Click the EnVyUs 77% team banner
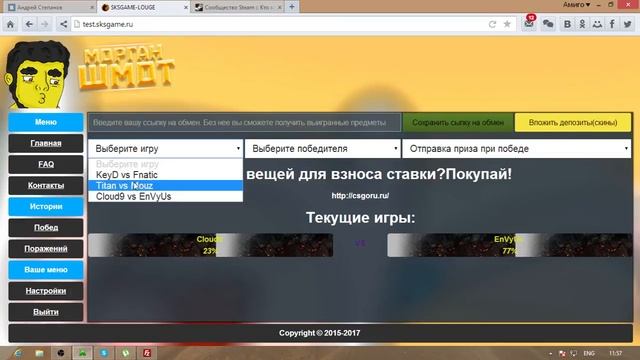Image resolution: width=640 pixels, height=360 pixels. (x=510, y=245)
